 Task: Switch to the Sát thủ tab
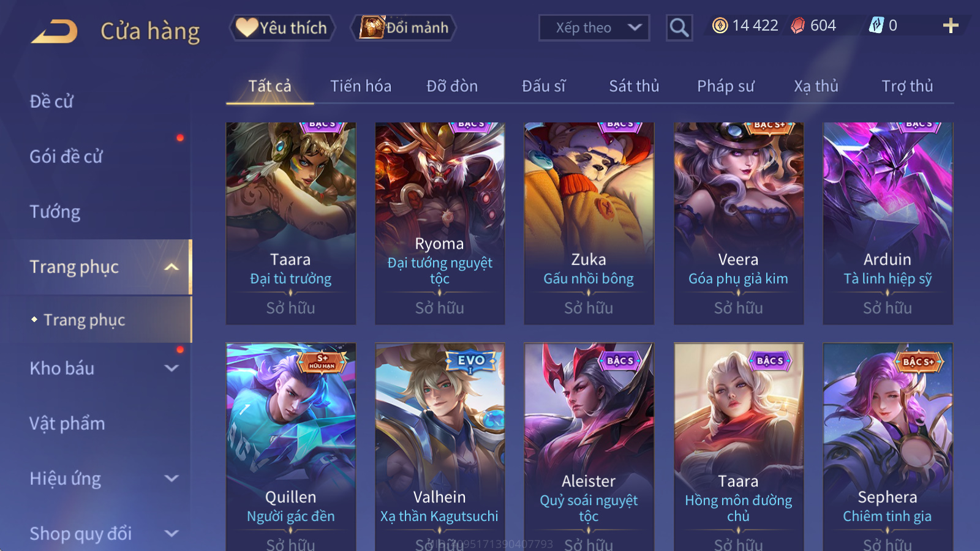(x=634, y=86)
